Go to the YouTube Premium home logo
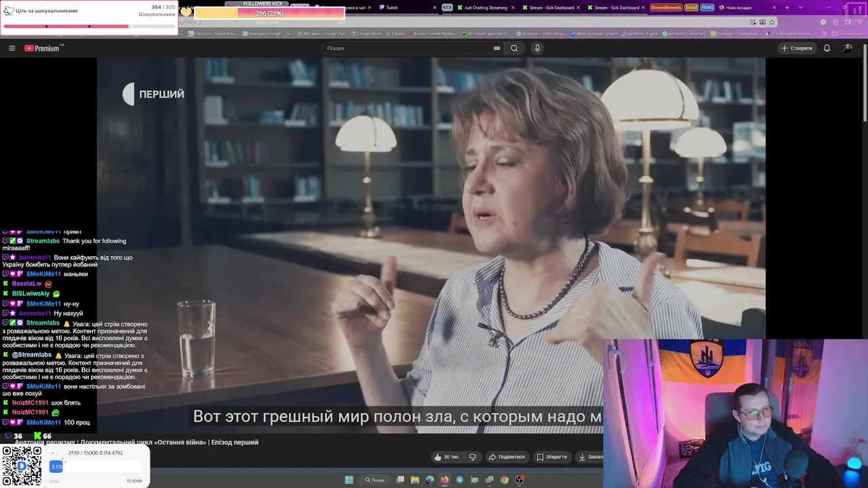 coord(43,48)
